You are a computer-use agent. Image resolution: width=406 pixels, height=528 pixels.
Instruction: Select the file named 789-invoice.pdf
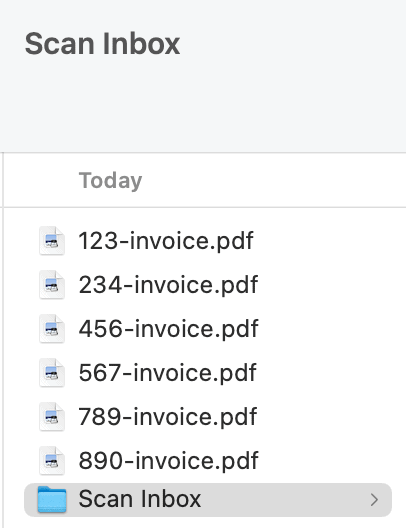click(x=168, y=417)
